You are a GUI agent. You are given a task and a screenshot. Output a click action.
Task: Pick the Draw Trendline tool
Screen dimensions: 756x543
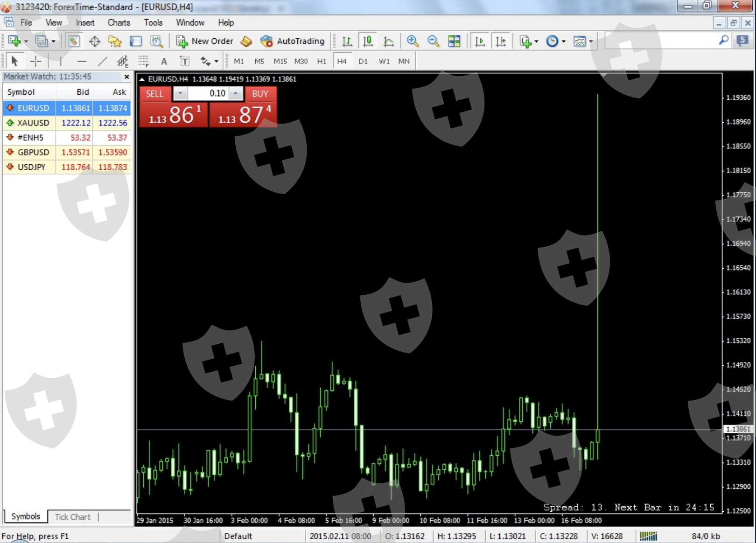[x=102, y=61]
